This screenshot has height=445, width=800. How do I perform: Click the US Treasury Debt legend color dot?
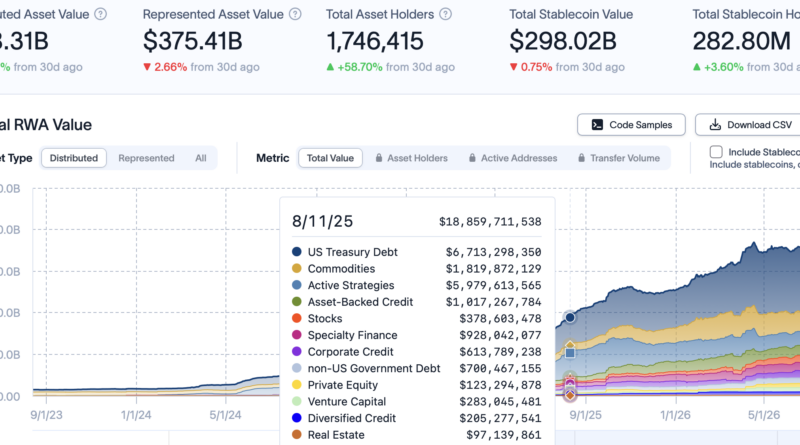[x=296, y=252]
